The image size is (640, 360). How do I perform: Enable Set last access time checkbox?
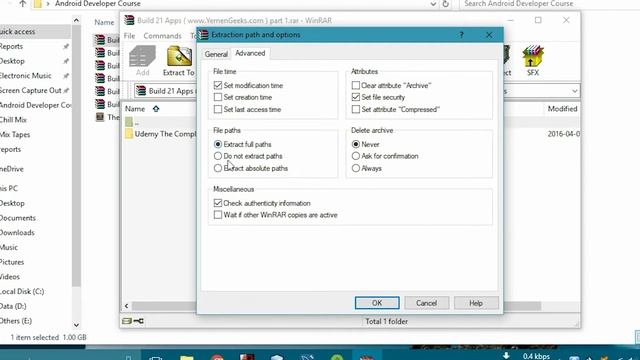218,109
